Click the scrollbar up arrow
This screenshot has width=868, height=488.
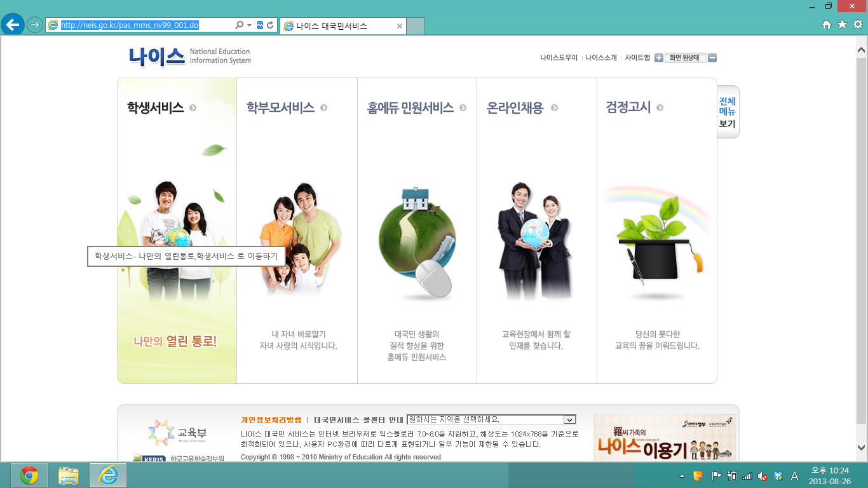[862, 50]
